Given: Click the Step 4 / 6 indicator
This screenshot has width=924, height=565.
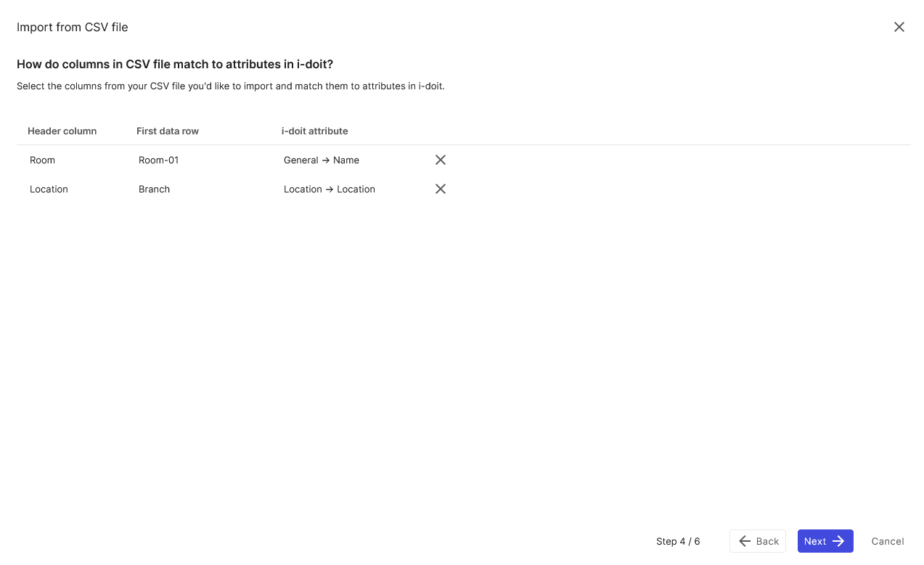Looking at the screenshot, I should 678,541.
